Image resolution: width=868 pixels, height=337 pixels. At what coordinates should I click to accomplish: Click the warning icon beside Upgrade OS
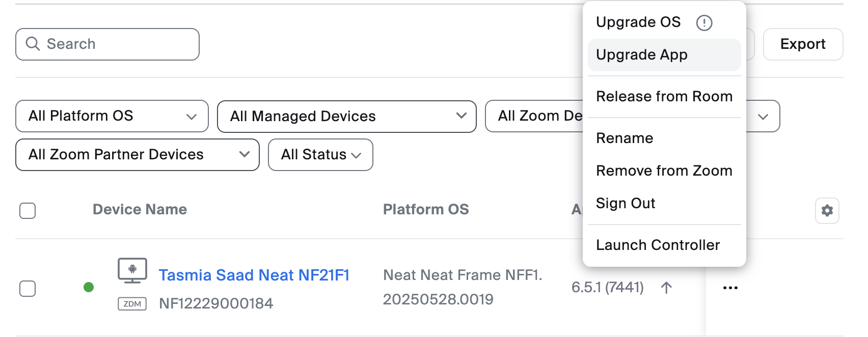point(704,22)
